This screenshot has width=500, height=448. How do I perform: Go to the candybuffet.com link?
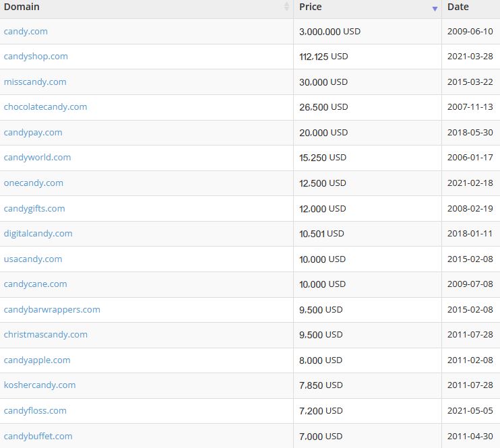pyautogui.click(x=38, y=436)
